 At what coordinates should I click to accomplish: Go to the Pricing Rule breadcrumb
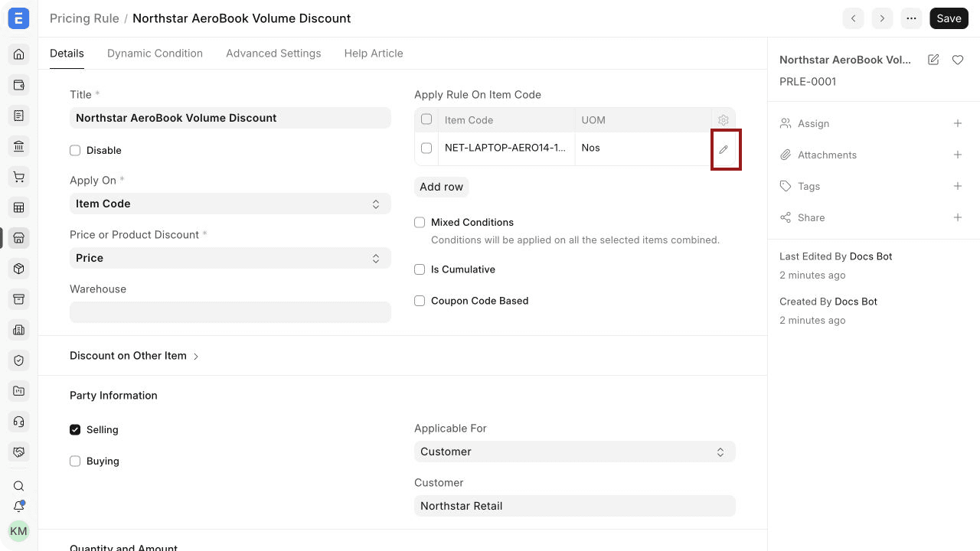tap(84, 18)
